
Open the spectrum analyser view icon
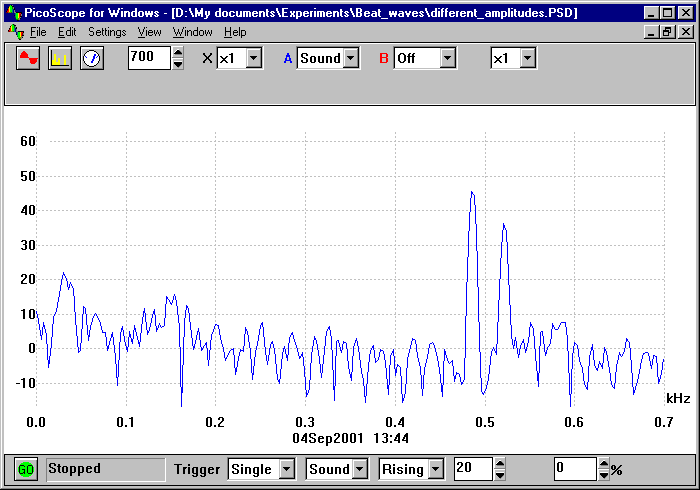60,58
